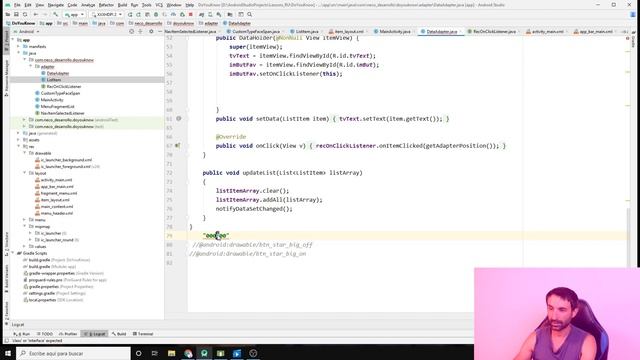Image resolution: width=640 pixels, height=360 pixels.
Task: Select fragment_menu.xml in layout folder
Action: click(x=59, y=193)
